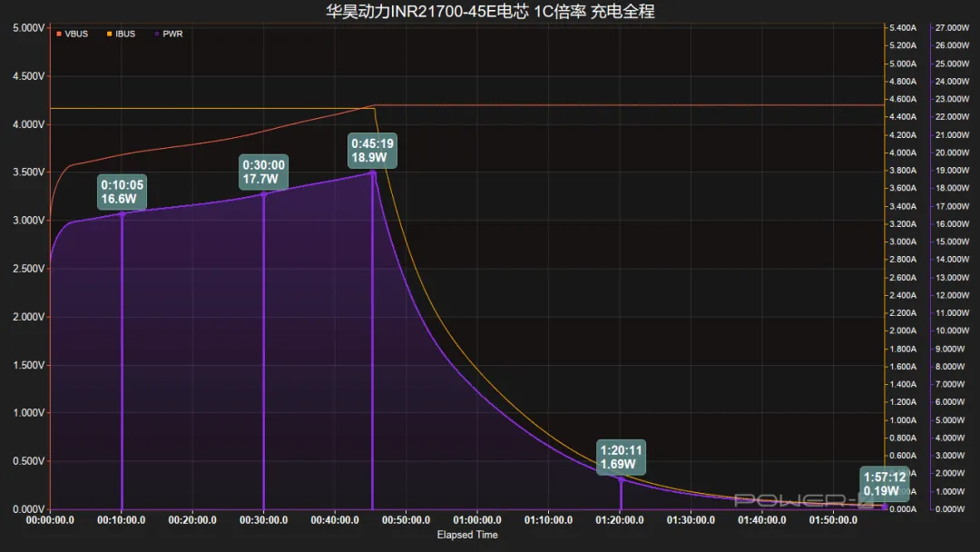This screenshot has width=980, height=552.
Task: Click the 4.000V voltage axis label
Action: [29, 124]
